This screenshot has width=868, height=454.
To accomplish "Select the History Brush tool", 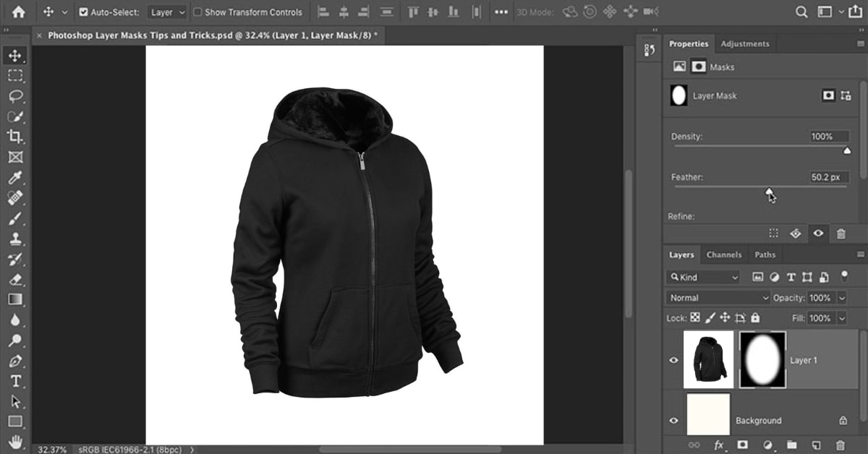I will click(x=15, y=259).
